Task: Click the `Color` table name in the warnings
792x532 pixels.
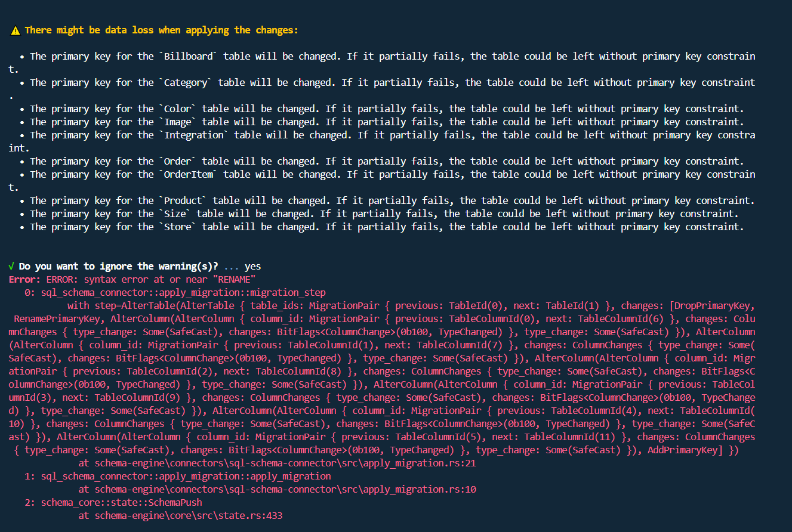Action: coord(177,109)
